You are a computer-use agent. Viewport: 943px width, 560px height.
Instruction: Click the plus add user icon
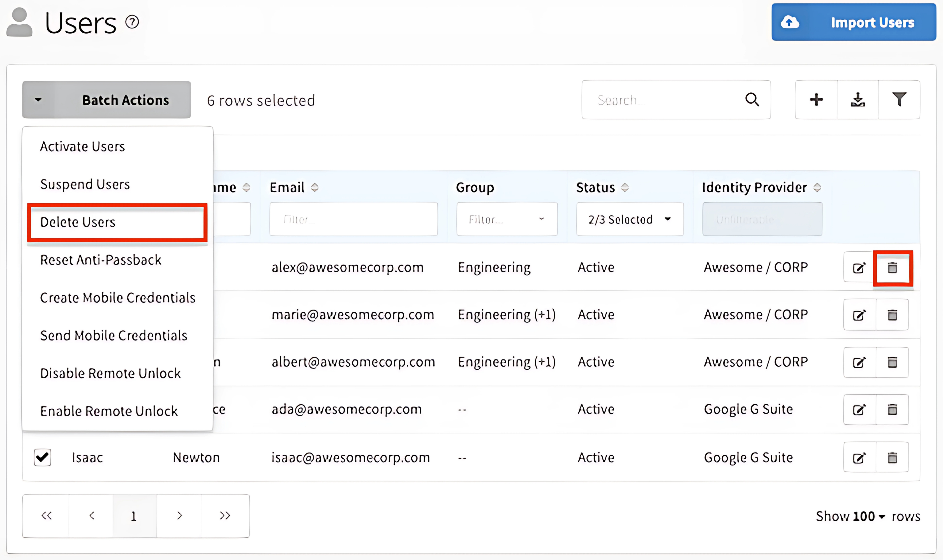(816, 100)
